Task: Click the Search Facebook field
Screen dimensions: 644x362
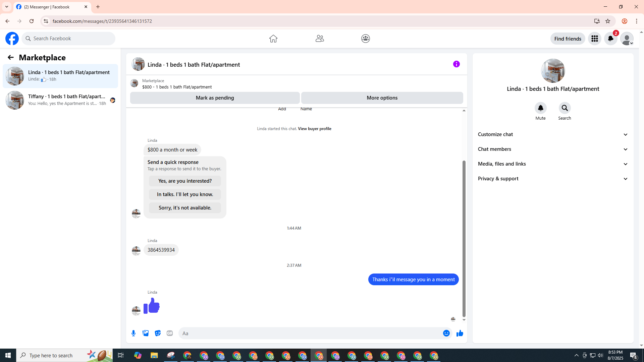Action: (x=68, y=39)
